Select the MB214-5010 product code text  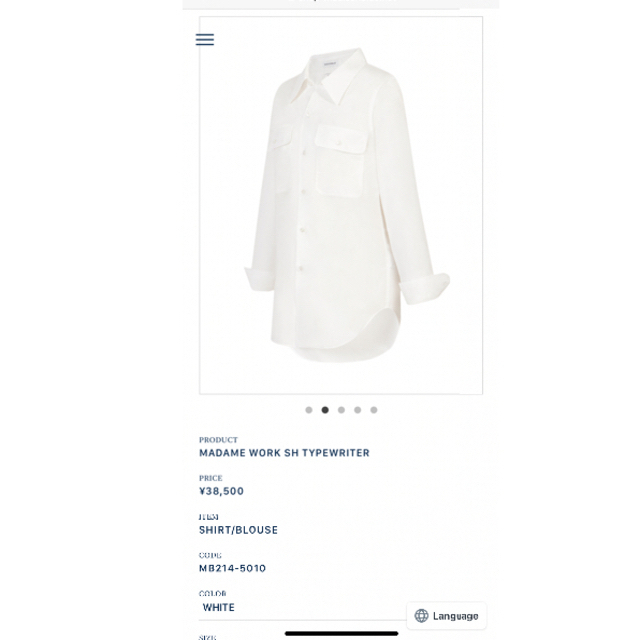(x=232, y=568)
